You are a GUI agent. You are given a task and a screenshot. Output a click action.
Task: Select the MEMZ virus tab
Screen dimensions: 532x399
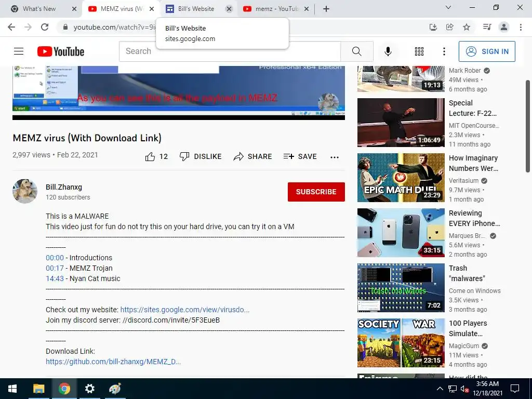pyautogui.click(x=121, y=9)
